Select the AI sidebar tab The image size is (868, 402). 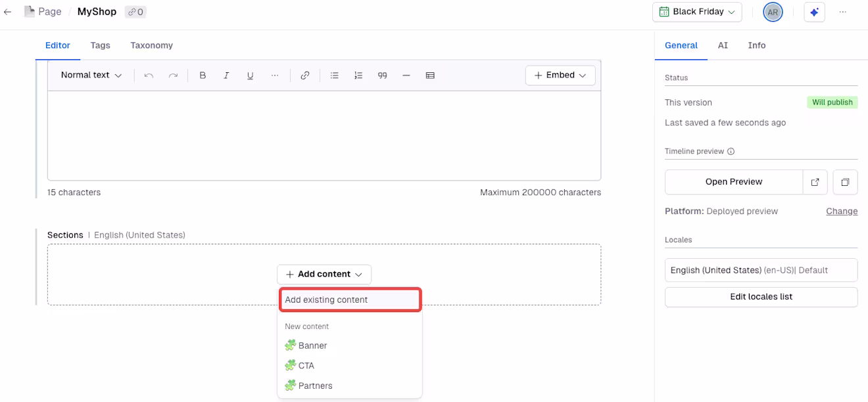click(x=723, y=45)
